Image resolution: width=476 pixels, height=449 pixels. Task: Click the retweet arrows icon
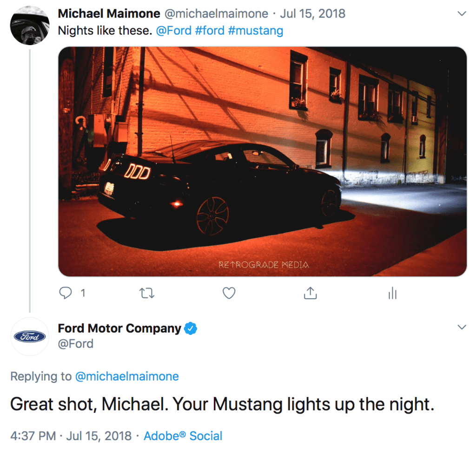point(147,293)
